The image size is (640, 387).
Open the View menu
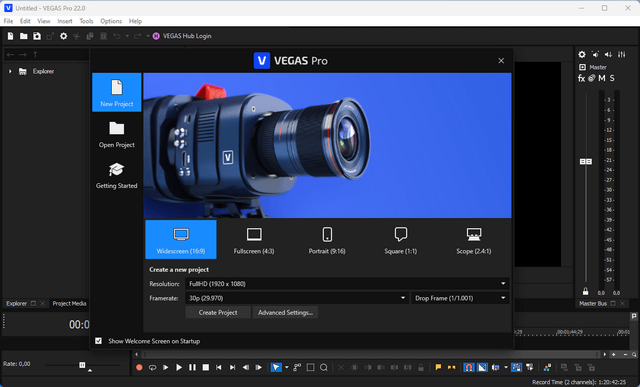[44, 21]
